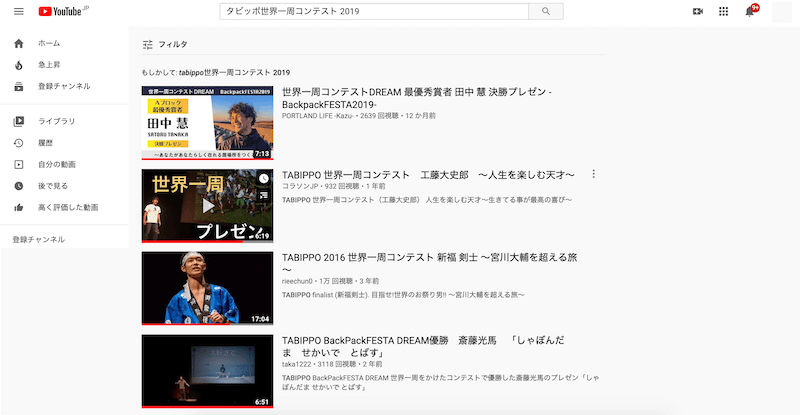Open the notifications bell
This screenshot has height=415, width=800.
coord(749,11)
